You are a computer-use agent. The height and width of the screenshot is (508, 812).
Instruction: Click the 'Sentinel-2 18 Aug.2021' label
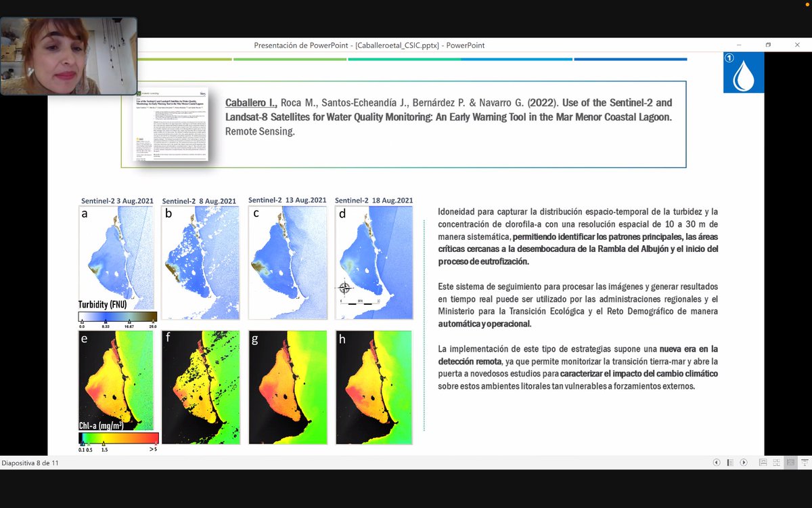pyautogui.click(x=374, y=200)
